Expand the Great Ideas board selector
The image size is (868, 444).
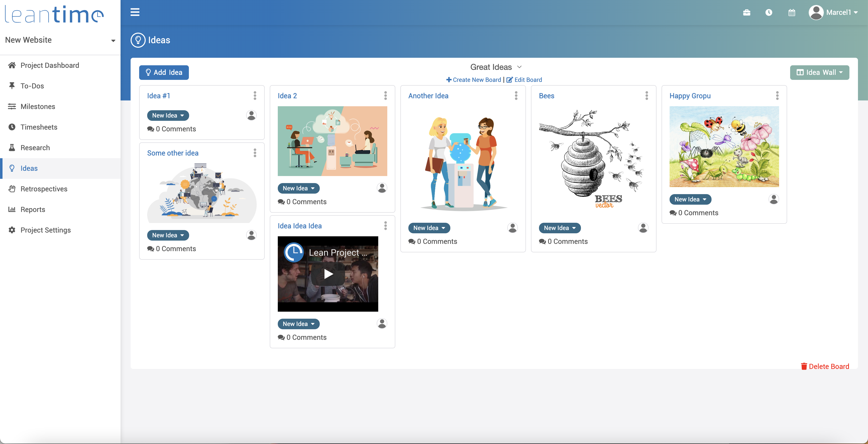point(495,67)
